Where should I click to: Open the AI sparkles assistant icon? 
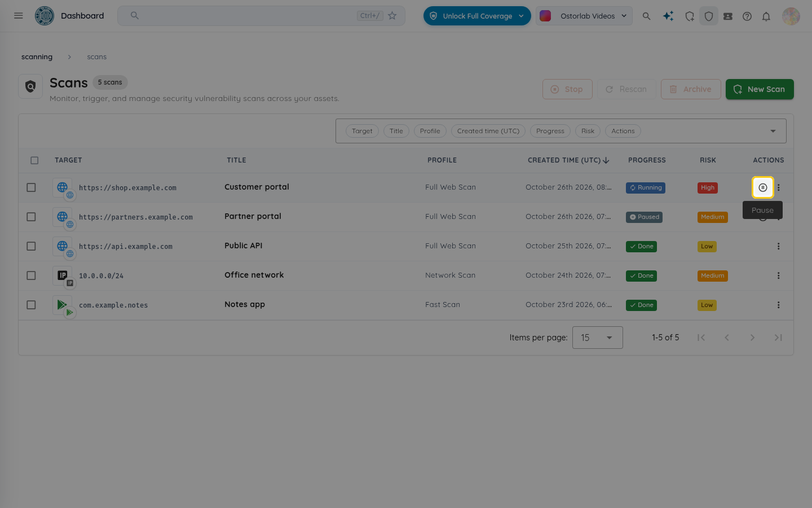pos(668,16)
